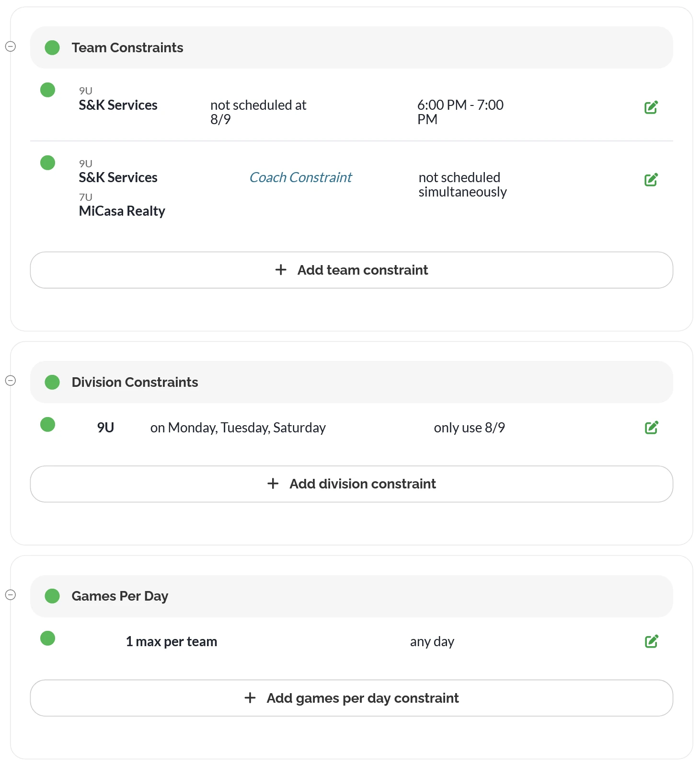This screenshot has height=766, width=700.
Task: Click plus icon for games per day constraint
Action: tap(250, 698)
